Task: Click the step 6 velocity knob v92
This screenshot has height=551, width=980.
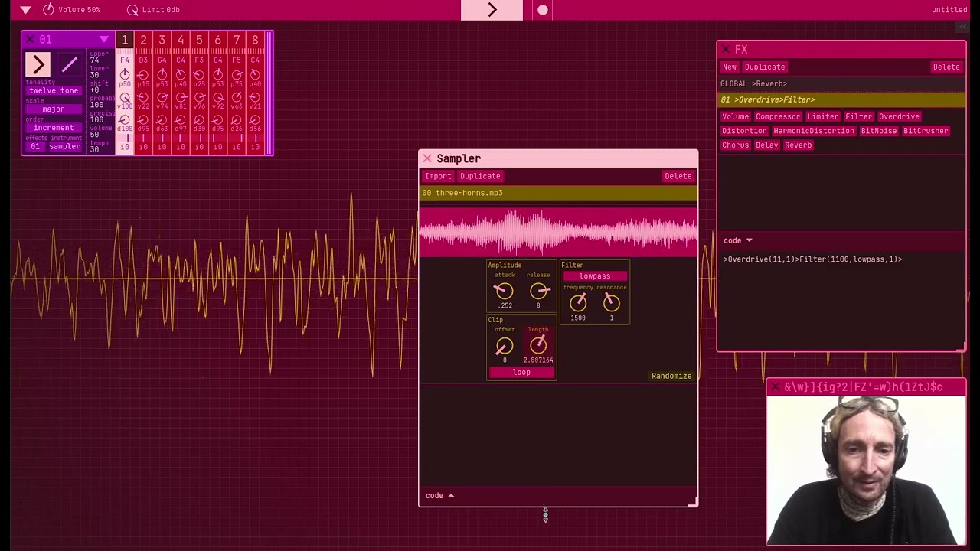Action: (218, 99)
